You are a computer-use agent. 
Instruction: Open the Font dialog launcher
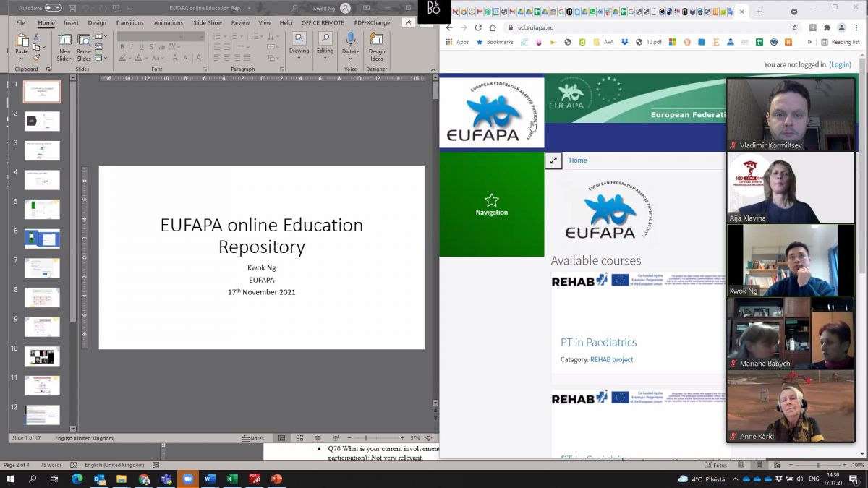[203, 69]
